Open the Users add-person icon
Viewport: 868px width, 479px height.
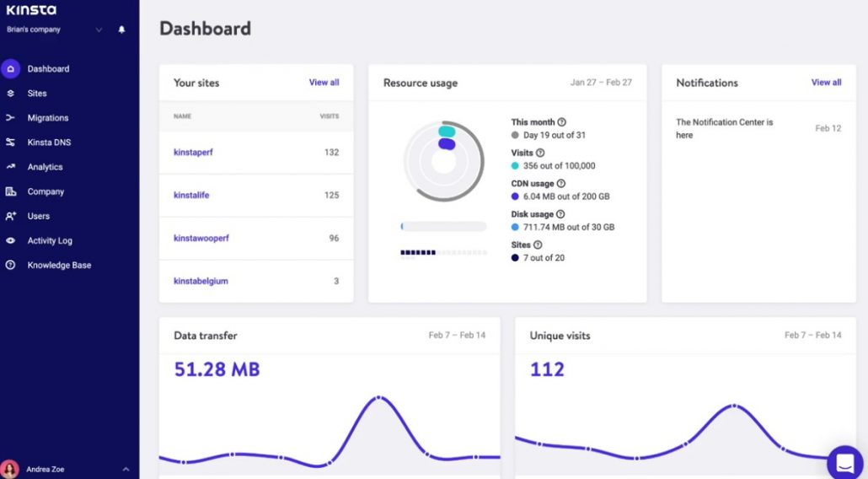coord(10,216)
